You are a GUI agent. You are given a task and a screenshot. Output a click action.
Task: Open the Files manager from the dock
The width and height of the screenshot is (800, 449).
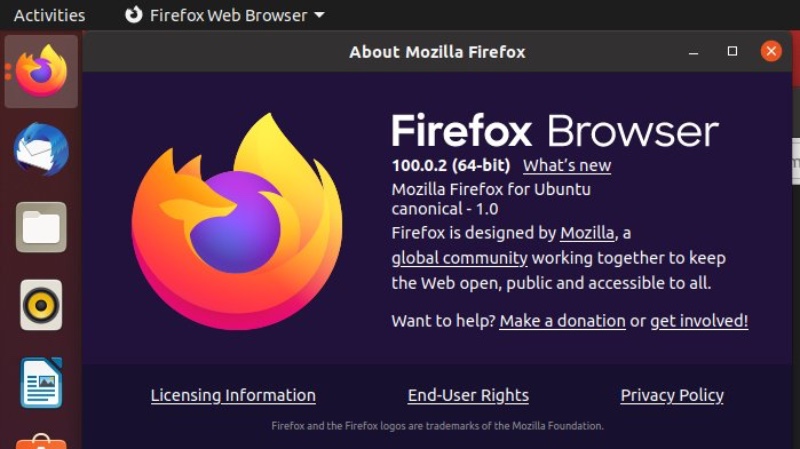[x=41, y=227]
